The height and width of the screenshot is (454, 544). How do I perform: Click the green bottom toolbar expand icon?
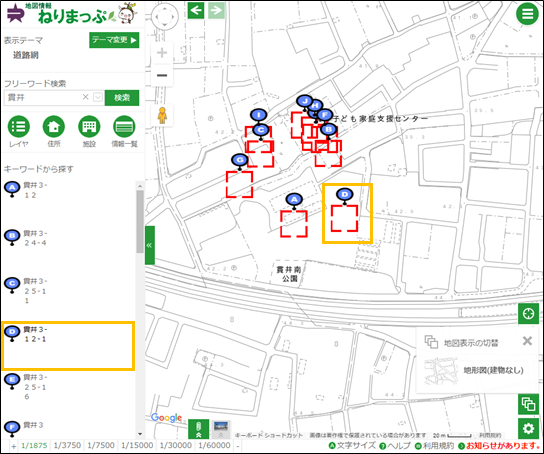click(x=198, y=429)
